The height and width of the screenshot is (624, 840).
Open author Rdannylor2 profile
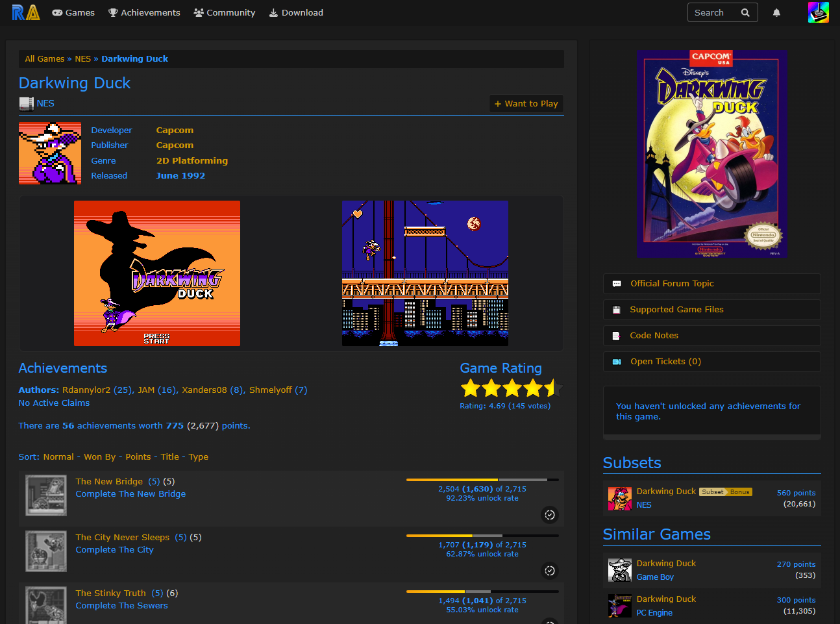coord(86,390)
